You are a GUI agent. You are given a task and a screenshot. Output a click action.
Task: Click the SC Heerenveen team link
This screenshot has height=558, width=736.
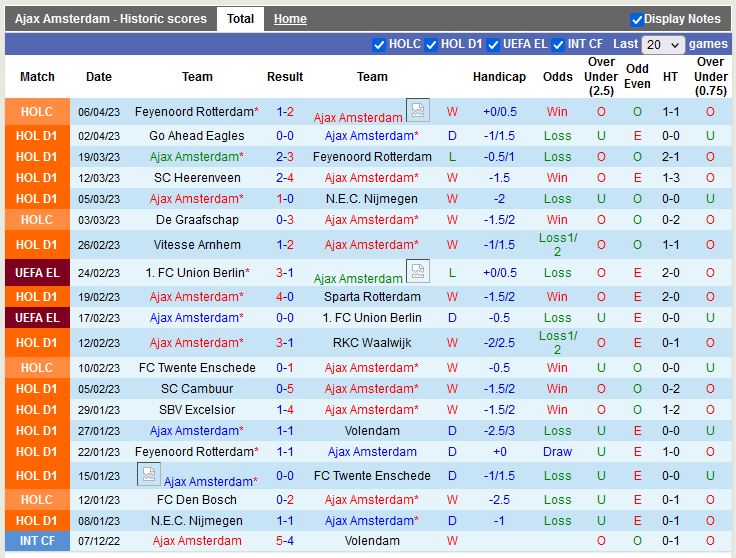197,178
